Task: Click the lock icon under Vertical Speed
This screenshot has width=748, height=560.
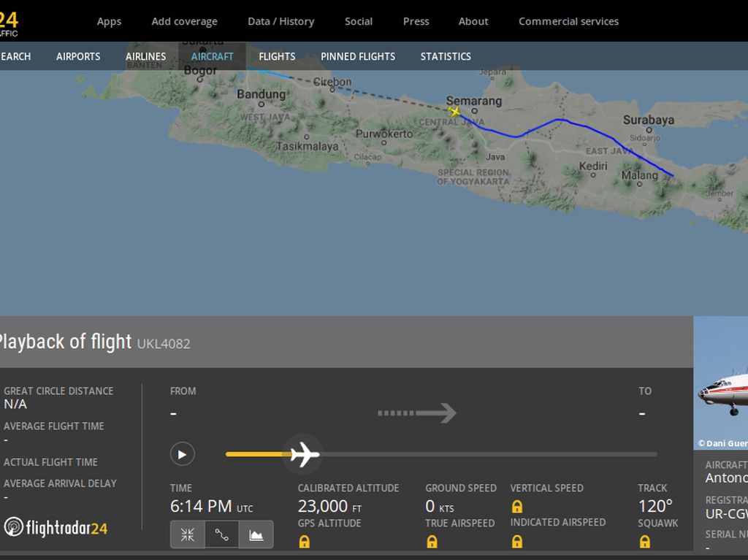Action: click(x=517, y=506)
